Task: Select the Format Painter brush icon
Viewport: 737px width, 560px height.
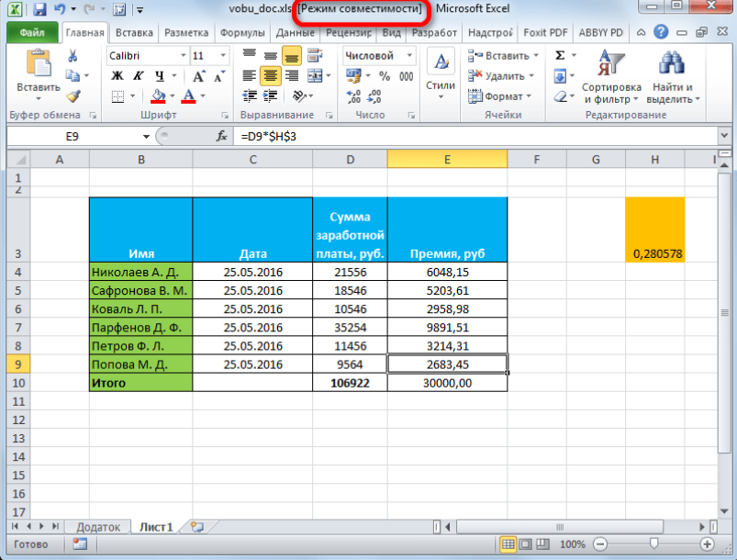Action: (74, 95)
